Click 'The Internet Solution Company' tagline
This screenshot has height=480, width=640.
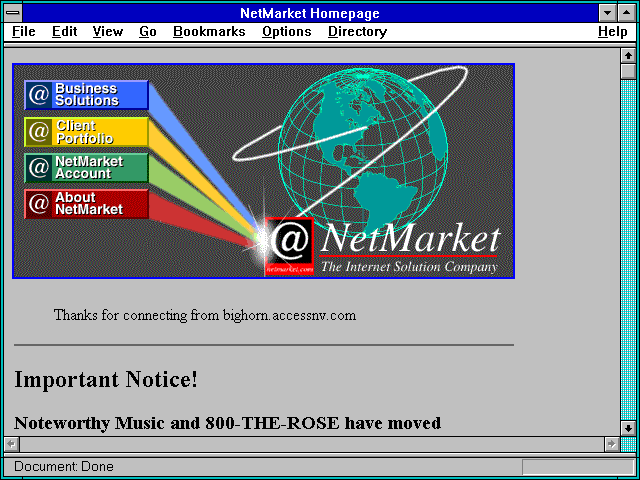[x=409, y=267]
